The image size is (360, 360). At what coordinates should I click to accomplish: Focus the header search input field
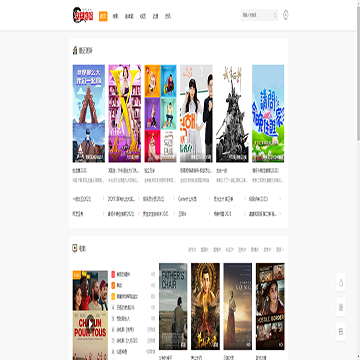pos(257,15)
